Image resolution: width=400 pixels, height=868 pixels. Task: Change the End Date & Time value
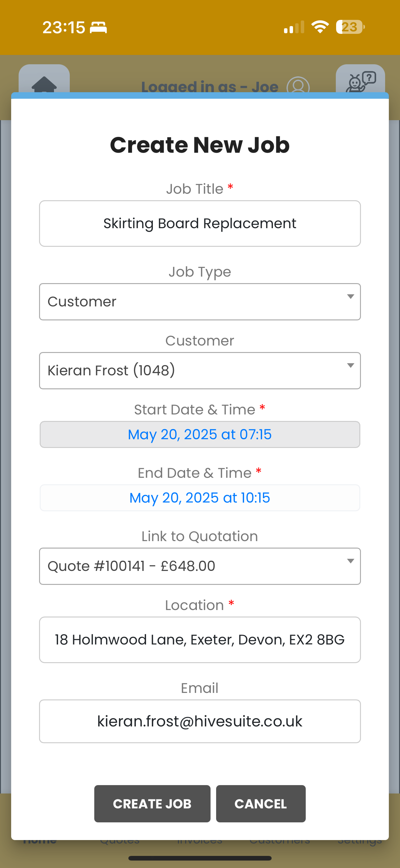[200, 498]
